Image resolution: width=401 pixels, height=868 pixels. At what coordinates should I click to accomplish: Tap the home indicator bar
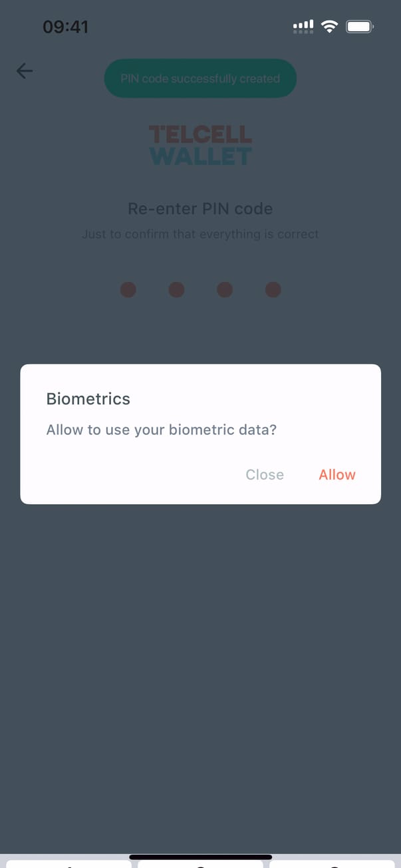tap(200, 857)
